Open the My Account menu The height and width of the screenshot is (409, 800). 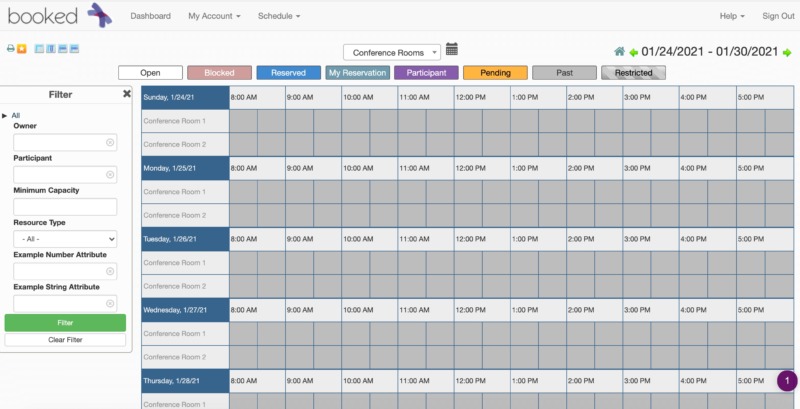214,16
